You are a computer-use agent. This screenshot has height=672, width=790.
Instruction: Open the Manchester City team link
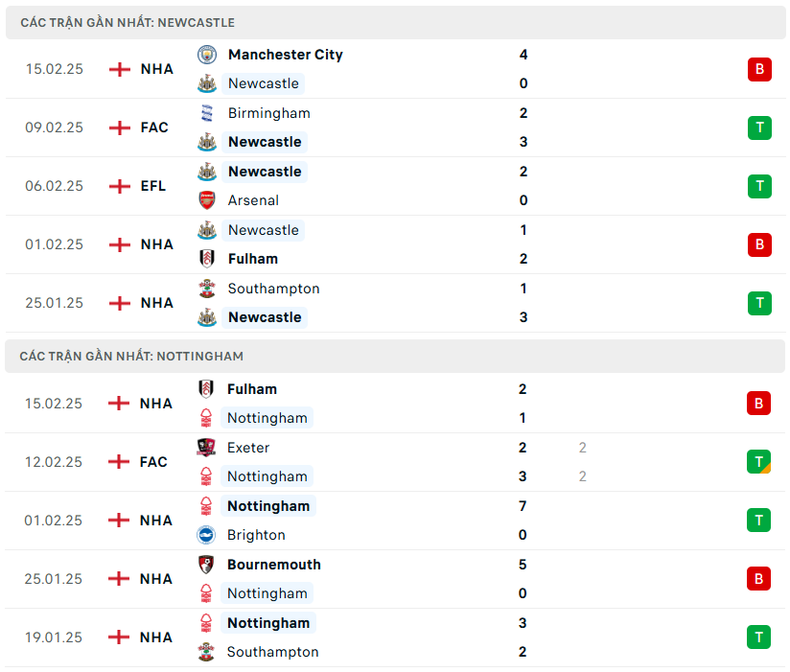(x=285, y=55)
